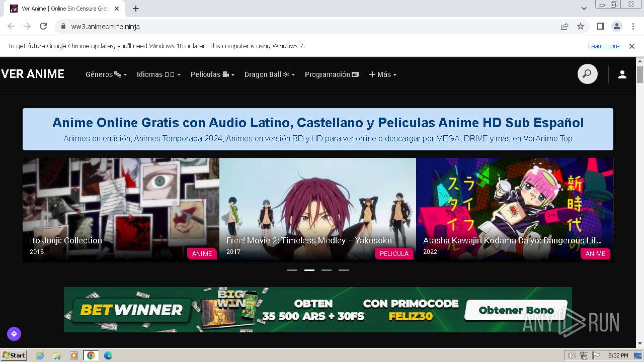The image size is (644, 362).
Task: Open File Explorer from taskbar
Action: click(x=57, y=355)
